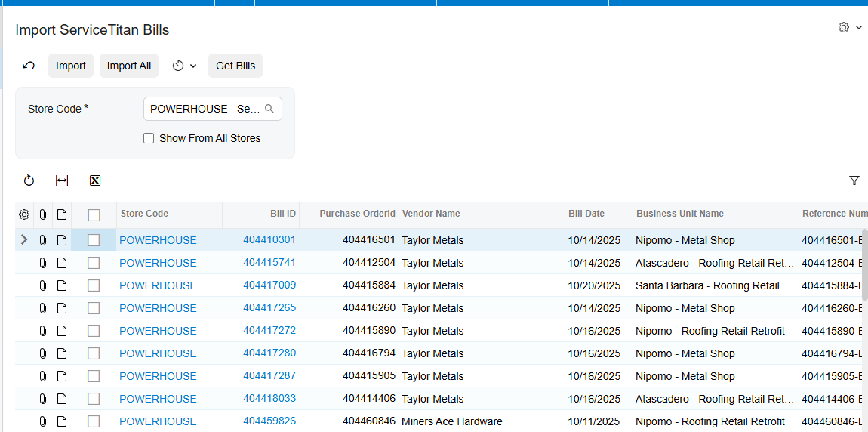Image resolution: width=868 pixels, height=432 pixels.
Task: Open attachments for bill 404410301
Action: coord(42,240)
